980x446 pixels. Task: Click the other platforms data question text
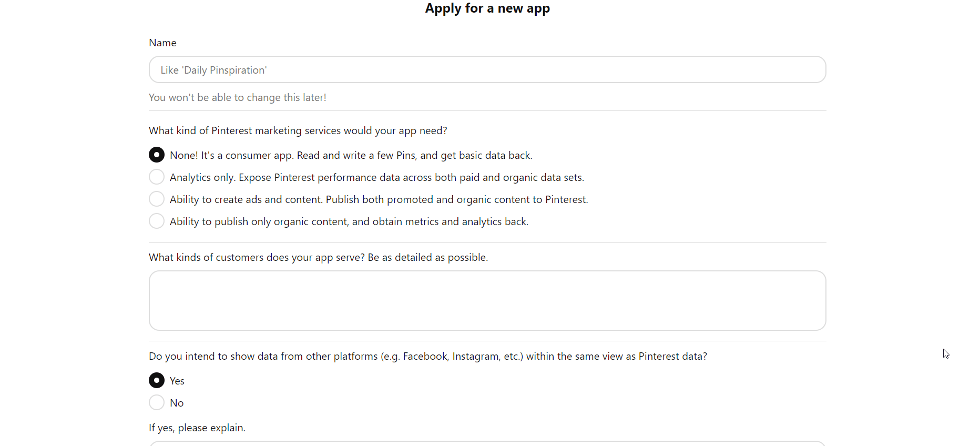(x=427, y=356)
